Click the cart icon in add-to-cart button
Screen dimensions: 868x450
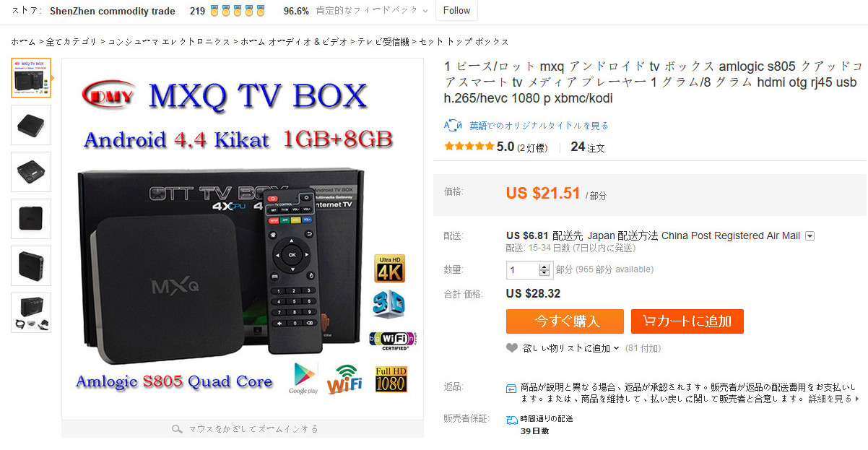[648, 321]
